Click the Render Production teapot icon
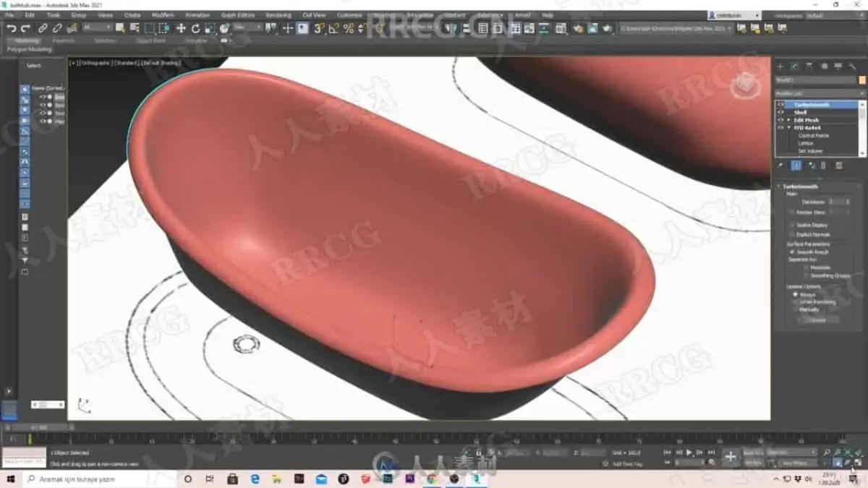 tap(608, 28)
